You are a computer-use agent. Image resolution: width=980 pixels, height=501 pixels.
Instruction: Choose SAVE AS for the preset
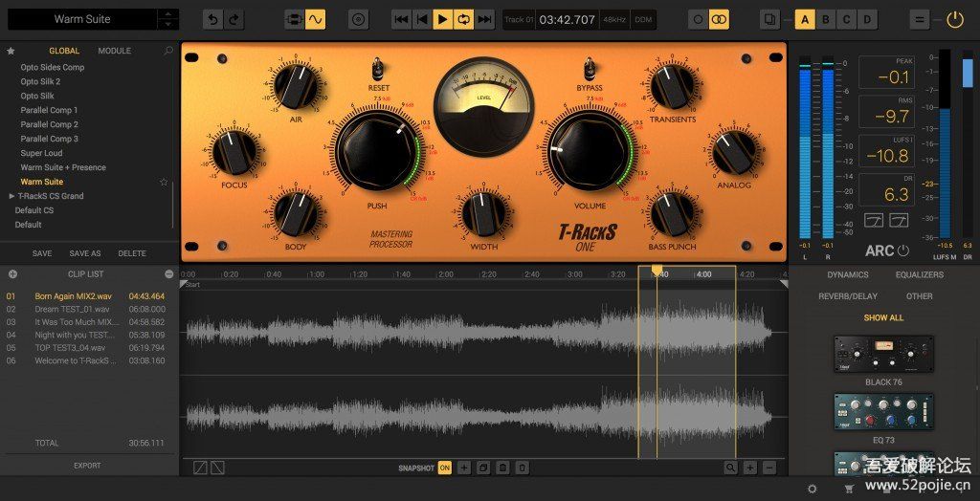click(x=85, y=253)
